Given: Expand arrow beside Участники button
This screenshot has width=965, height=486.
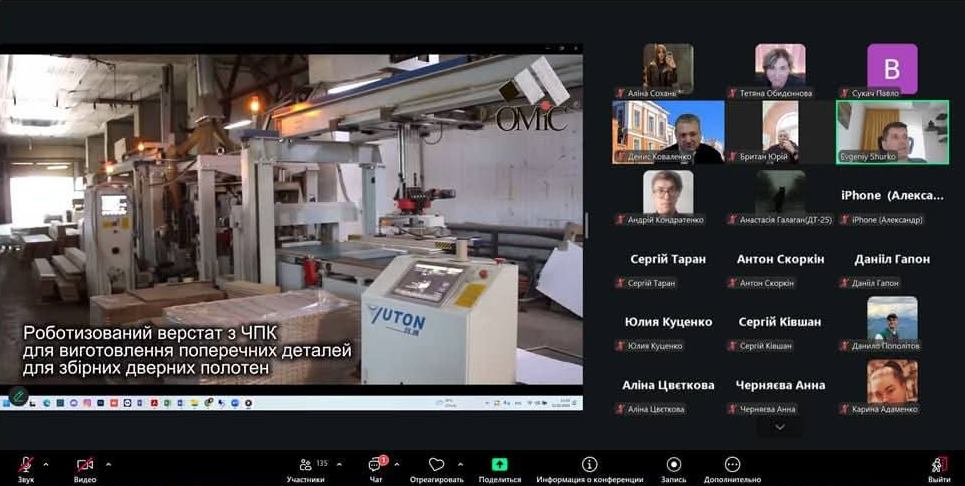Looking at the screenshot, I should click(339, 464).
